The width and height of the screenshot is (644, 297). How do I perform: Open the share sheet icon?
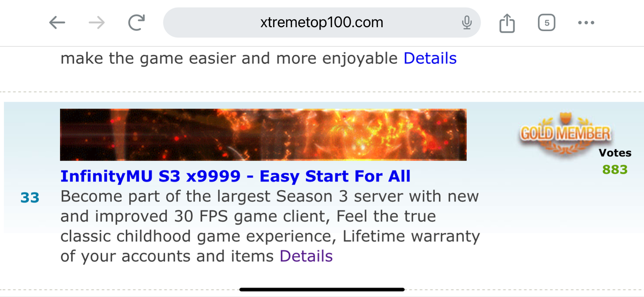507,23
